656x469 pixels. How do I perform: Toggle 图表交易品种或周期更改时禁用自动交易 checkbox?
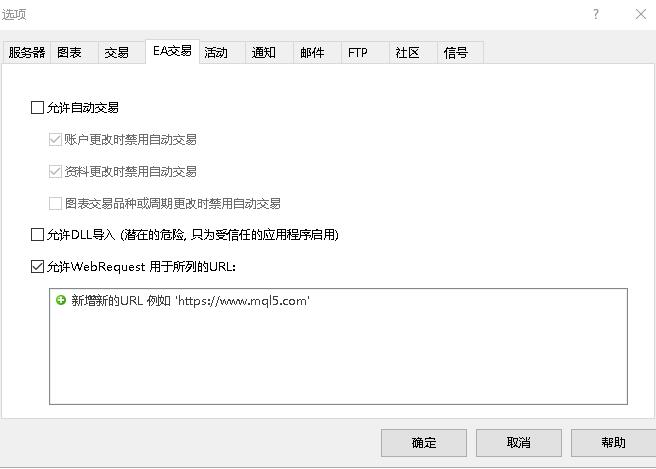(55, 203)
